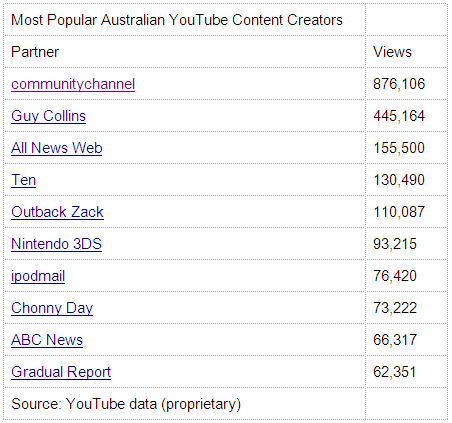Open the Chonny Day link
Screen dimensions: 452x423
click(x=52, y=308)
